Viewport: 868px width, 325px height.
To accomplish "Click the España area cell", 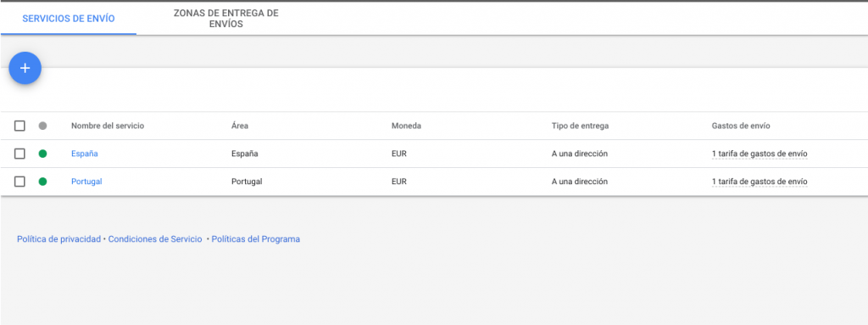I will (245, 154).
